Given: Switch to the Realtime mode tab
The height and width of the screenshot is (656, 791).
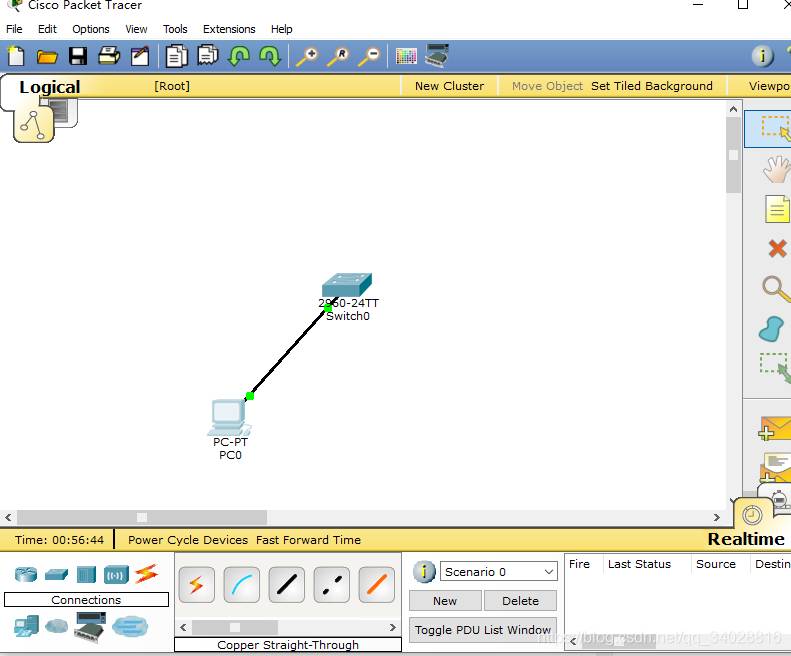Looking at the screenshot, I should [x=746, y=539].
